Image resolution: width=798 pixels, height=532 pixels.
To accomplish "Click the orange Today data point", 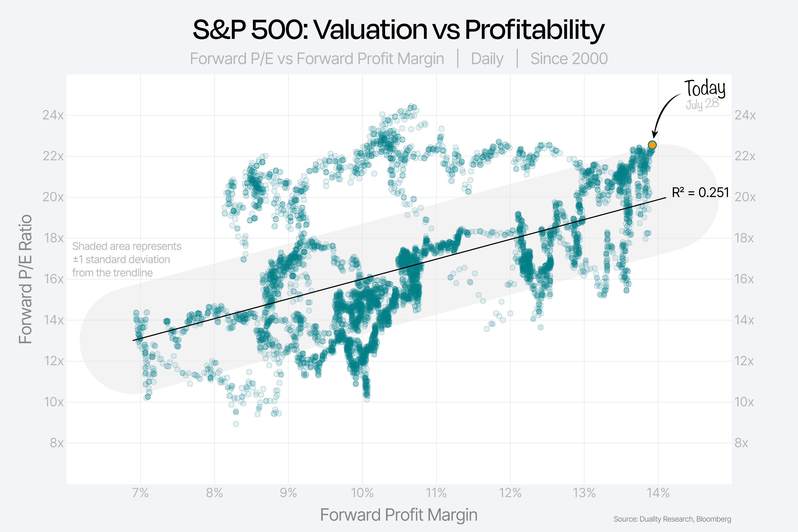I will coord(652,145).
